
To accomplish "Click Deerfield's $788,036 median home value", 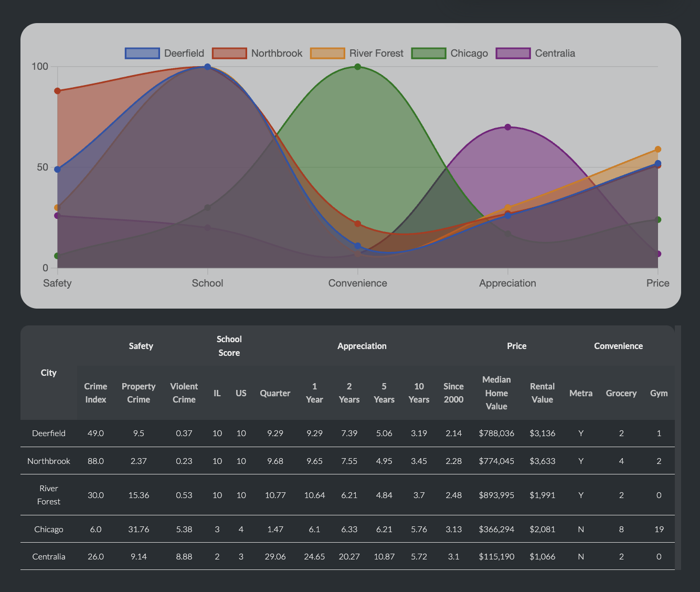I will [496, 434].
